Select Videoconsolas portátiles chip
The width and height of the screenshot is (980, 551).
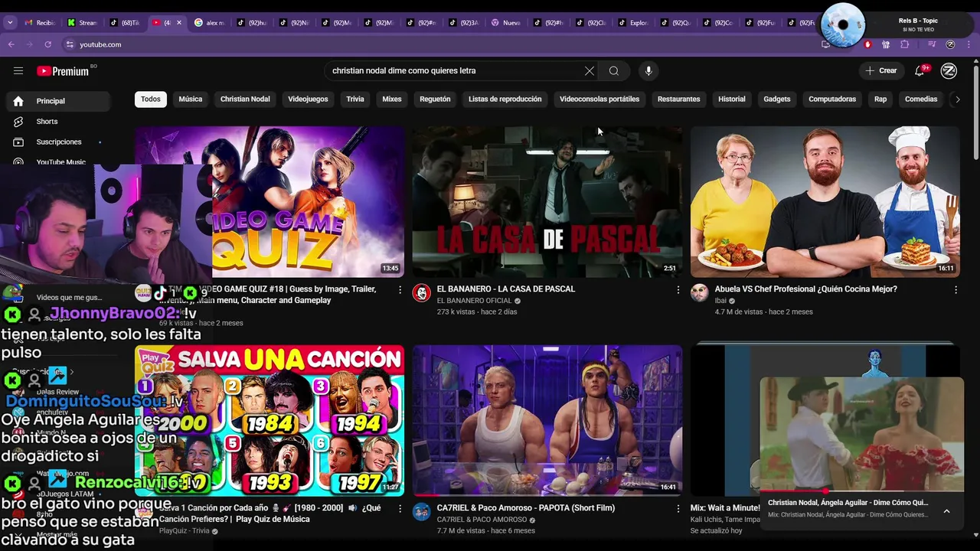pyautogui.click(x=599, y=99)
